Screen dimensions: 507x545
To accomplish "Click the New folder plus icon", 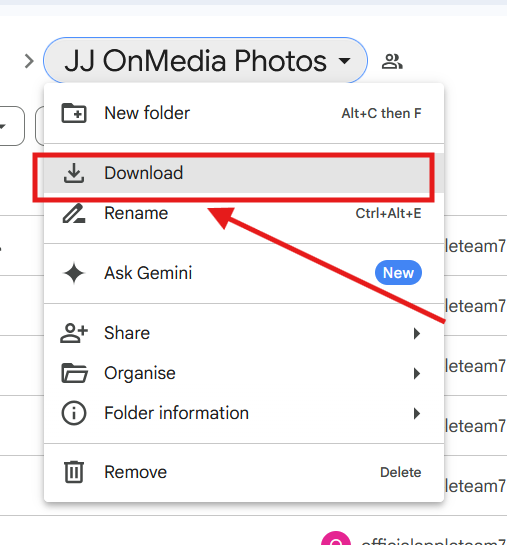I will [x=74, y=113].
